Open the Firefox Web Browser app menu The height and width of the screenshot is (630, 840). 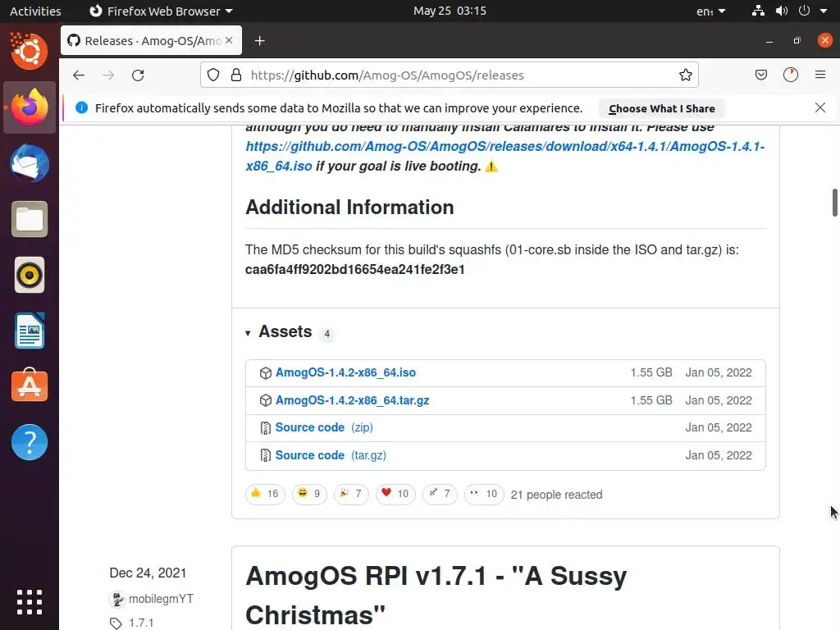click(x=161, y=11)
